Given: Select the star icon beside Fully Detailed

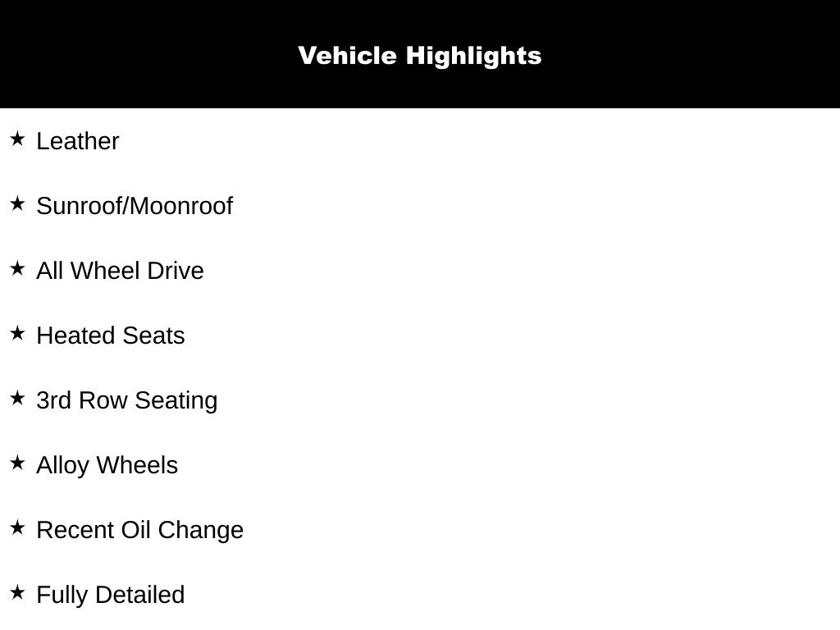Looking at the screenshot, I should coord(17,592).
